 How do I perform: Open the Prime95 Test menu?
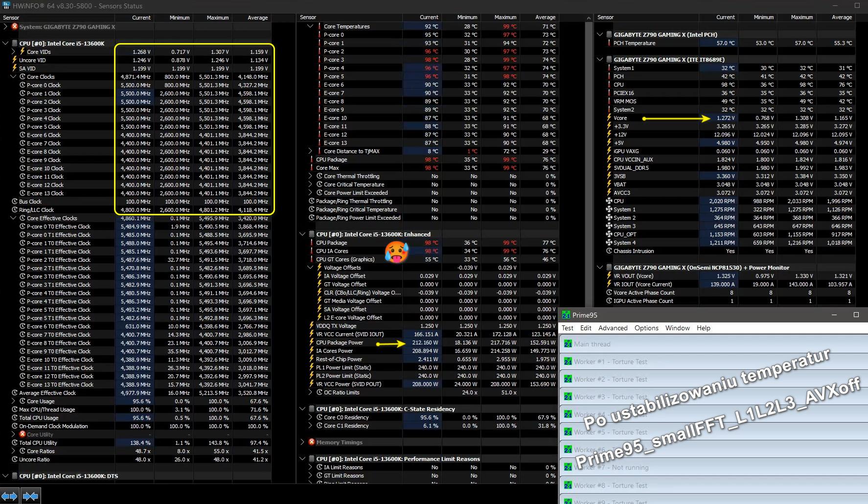568,328
